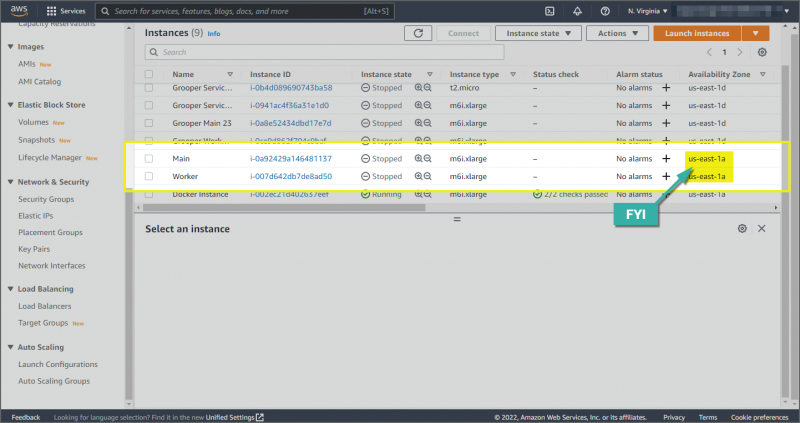Add alarm for the Main instance
This screenshot has width=800, height=423.
[666, 159]
